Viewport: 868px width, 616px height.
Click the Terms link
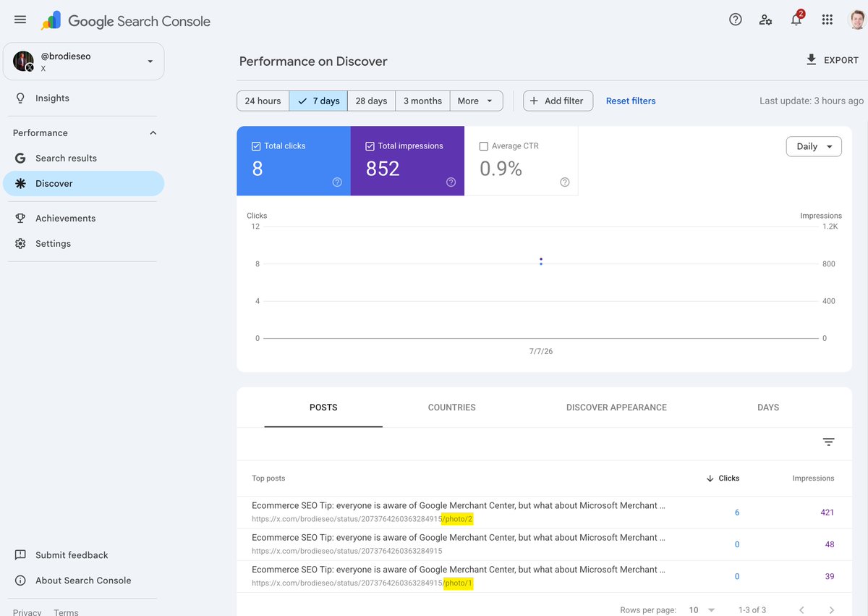[x=66, y=612]
